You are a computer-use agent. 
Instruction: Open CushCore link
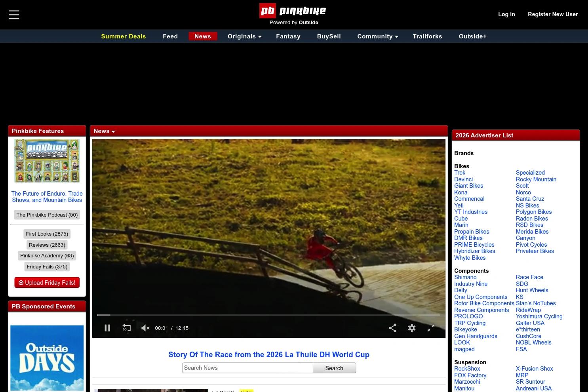529,336
